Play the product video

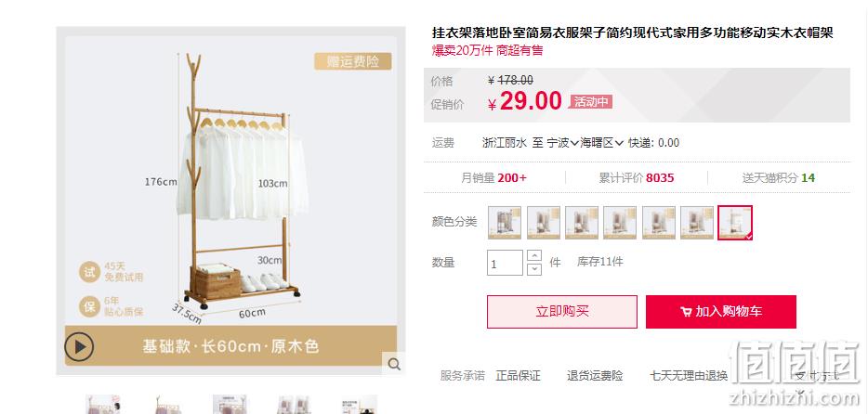(79, 346)
